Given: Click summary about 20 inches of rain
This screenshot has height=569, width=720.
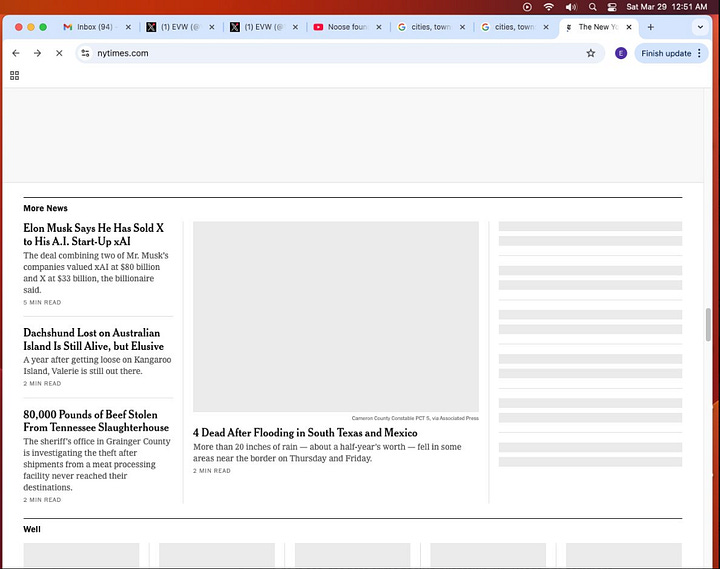Looking at the screenshot, I should click(327, 452).
